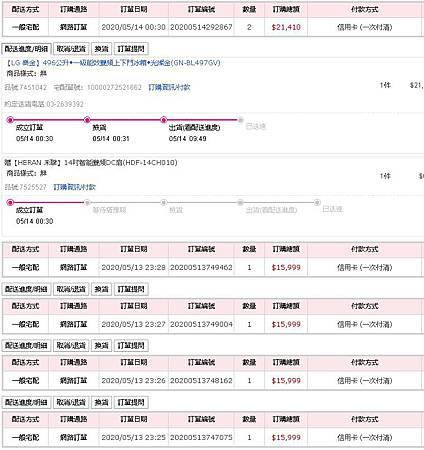The image size is (424, 450).
Task: Select order number 20200513747075
Action: [x=201, y=437]
